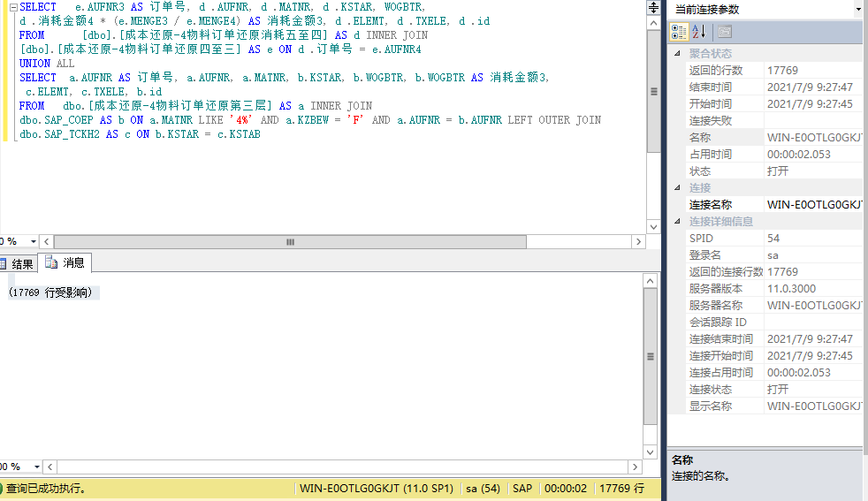868x501 pixels.
Task: Click the 00:00:02 elapsed time status entry
Action: (565, 489)
